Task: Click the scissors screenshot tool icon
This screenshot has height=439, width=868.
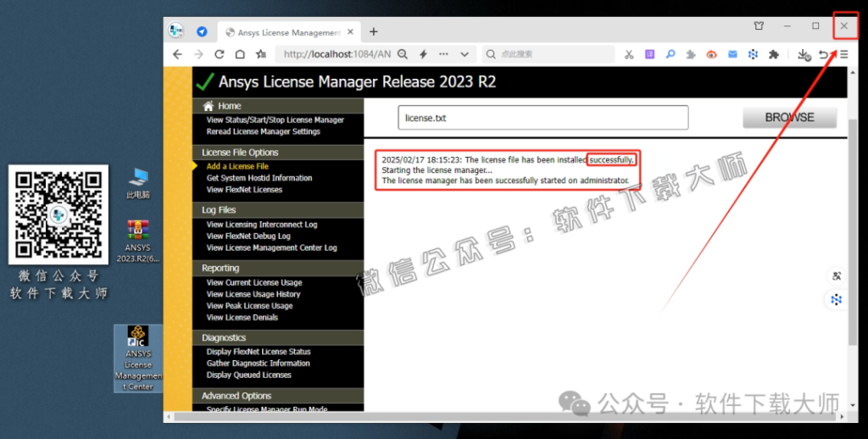Action: pyautogui.click(x=629, y=54)
